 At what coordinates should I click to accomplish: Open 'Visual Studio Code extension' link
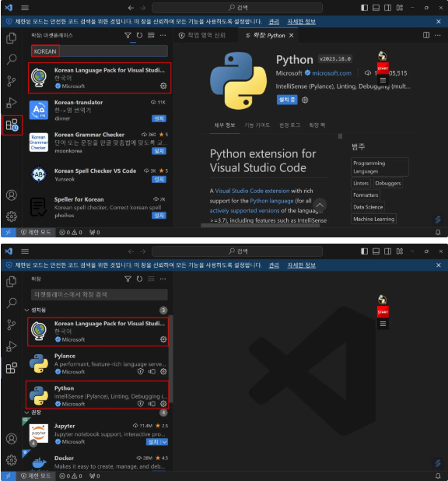tap(252, 191)
